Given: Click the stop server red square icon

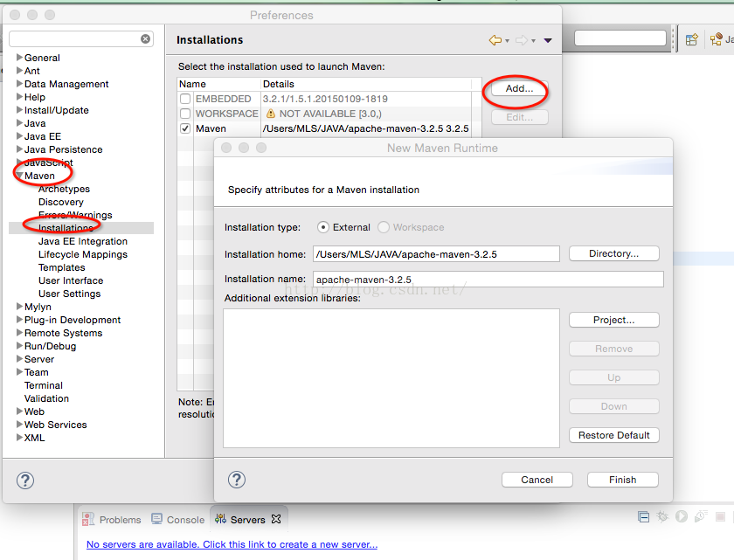Looking at the screenshot, I should click(720, 517).
